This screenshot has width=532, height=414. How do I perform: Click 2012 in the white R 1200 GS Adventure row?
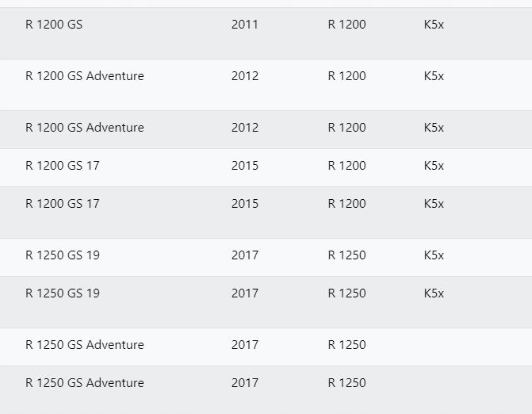(245, 76)
